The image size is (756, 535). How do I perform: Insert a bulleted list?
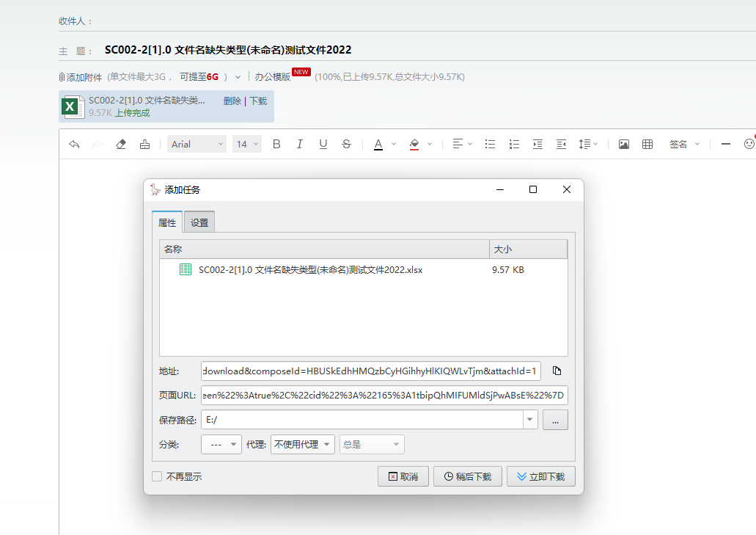[490, 144]
